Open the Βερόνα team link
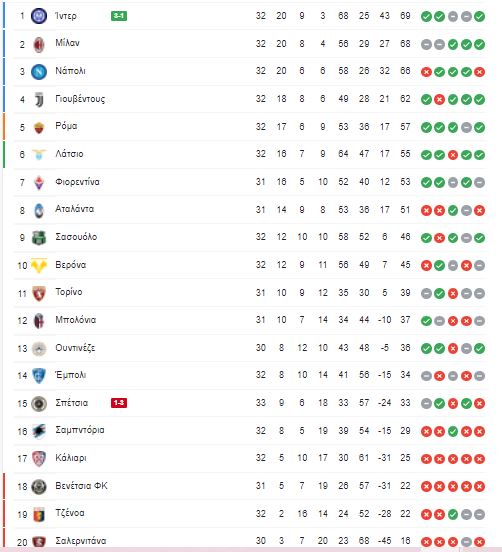The width and height of the screenshot is (502, 552). tap(71, 265)
